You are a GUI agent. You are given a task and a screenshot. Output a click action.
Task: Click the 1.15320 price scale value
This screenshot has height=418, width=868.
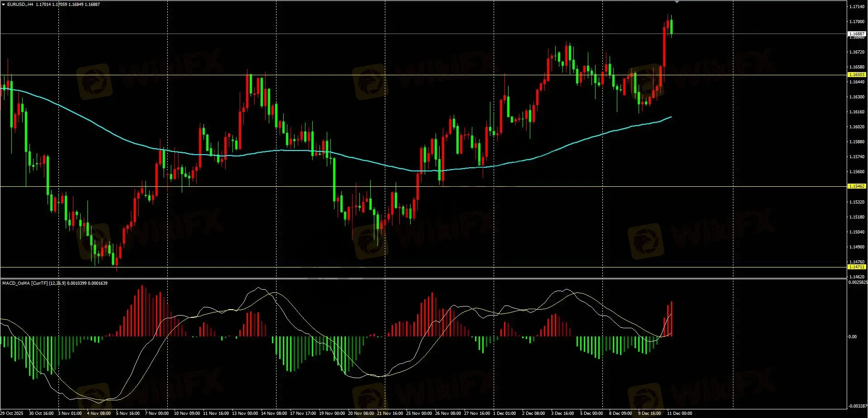(857, 202)
